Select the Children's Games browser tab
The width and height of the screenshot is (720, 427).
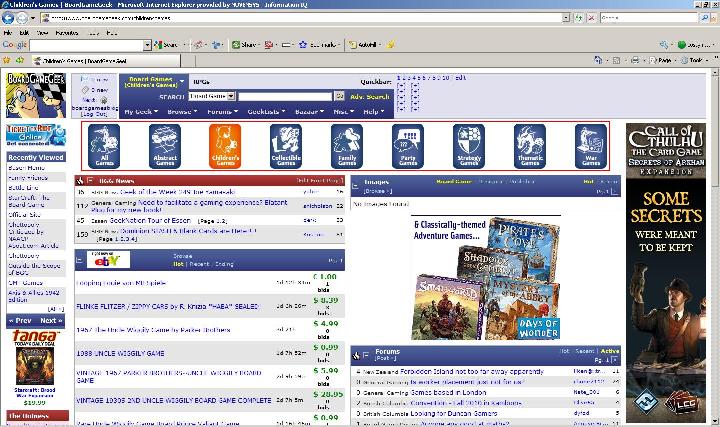click(x=106, y=61)
